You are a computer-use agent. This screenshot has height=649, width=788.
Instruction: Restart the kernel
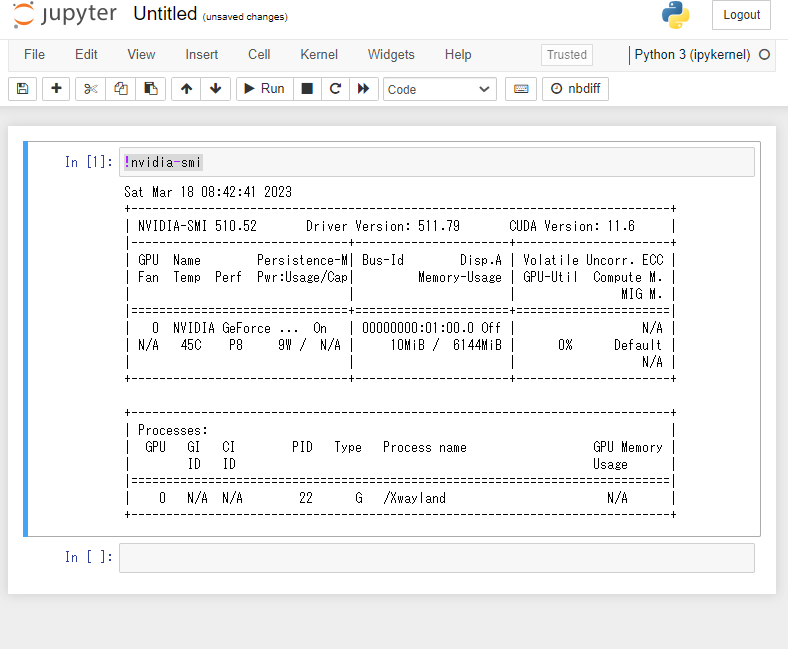coord(335,89)
